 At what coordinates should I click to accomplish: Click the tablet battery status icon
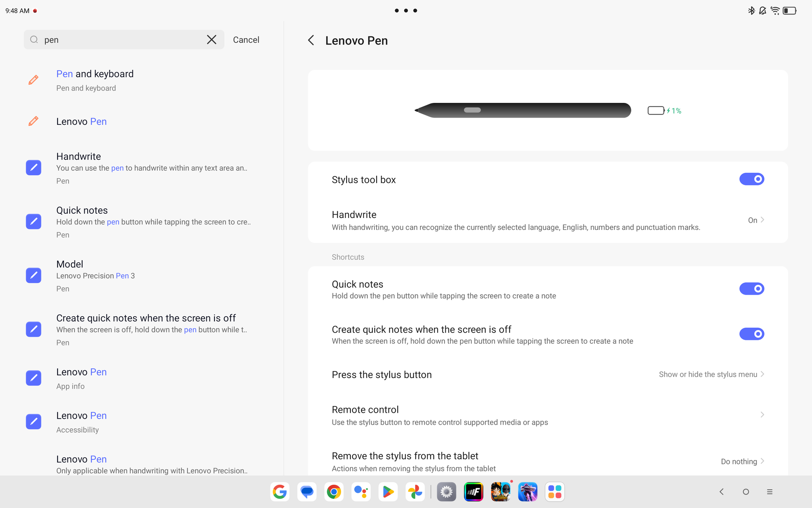point(790,11)
